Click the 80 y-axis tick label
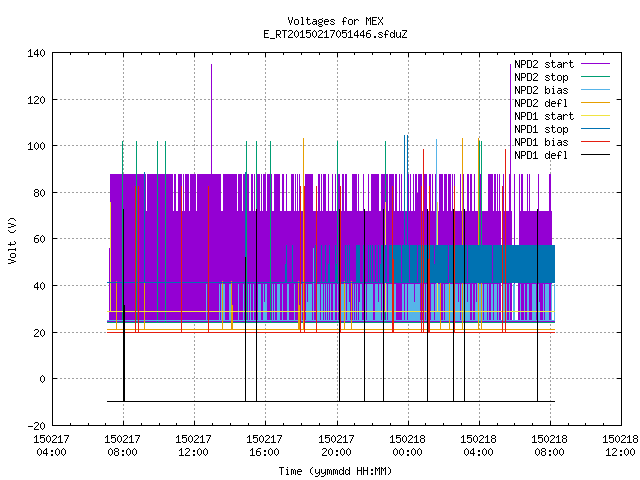This screenshot has height=480, width=640. point(39,193)
